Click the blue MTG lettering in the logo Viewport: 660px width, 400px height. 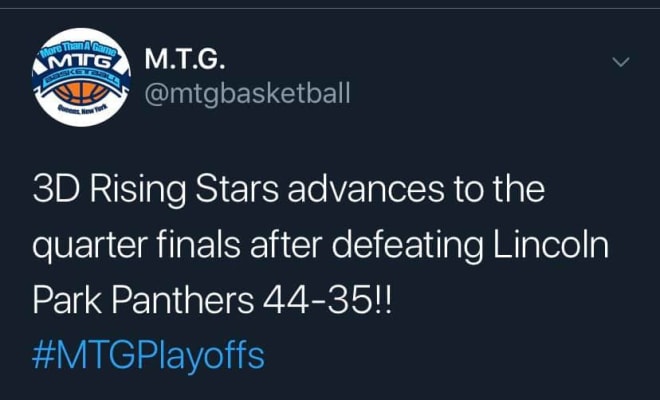click(81, 63)
